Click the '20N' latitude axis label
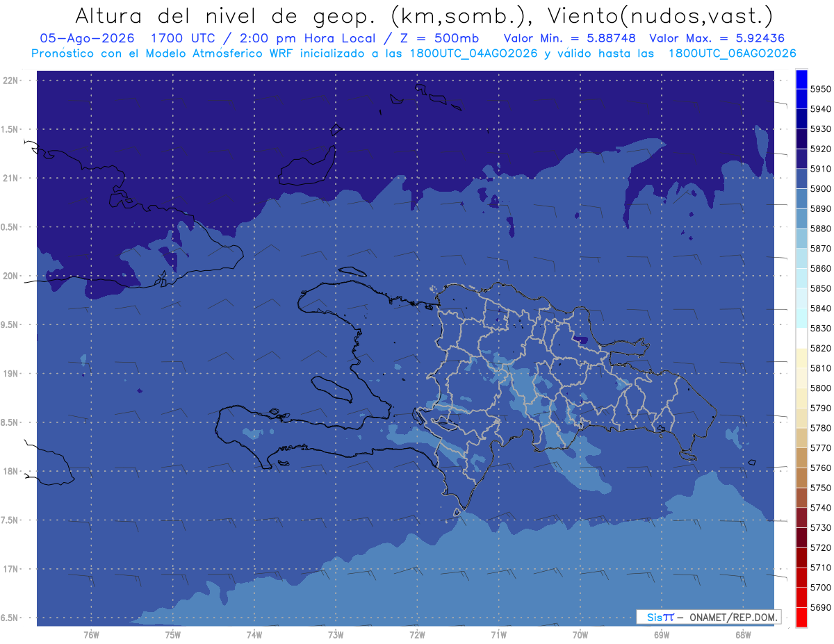The height and width of the screenshot is (644, 834). [10, 276]
